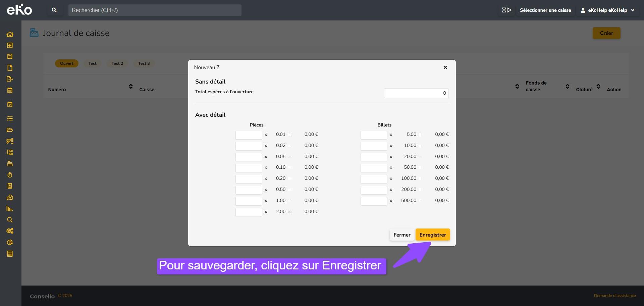Click the magnifier icon beside search bar
Screen dimensions: 644x306
coord(54,10)
